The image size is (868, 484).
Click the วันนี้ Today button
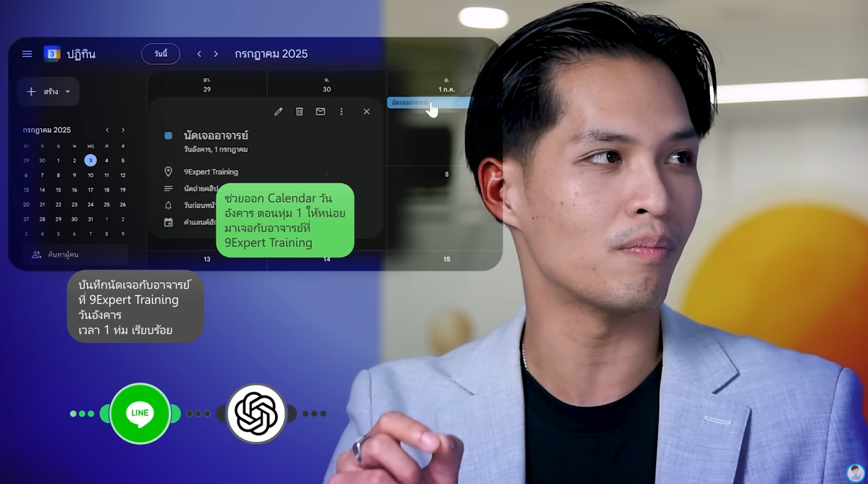click(x=160, y=53)
